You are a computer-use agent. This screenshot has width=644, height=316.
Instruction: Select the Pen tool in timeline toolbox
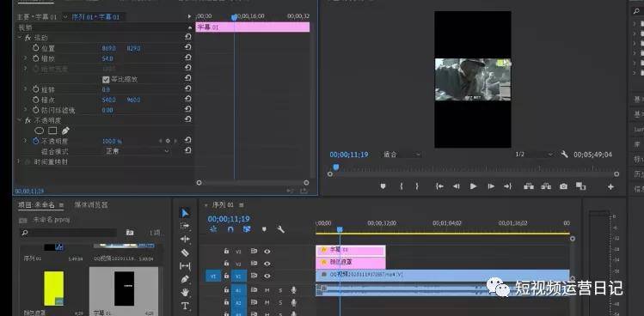click(185, 279)
